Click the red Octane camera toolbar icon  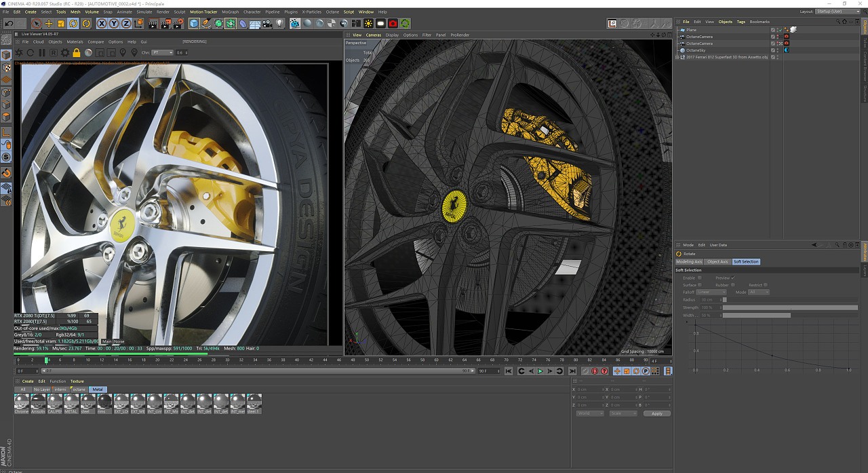tap(393, 24)
